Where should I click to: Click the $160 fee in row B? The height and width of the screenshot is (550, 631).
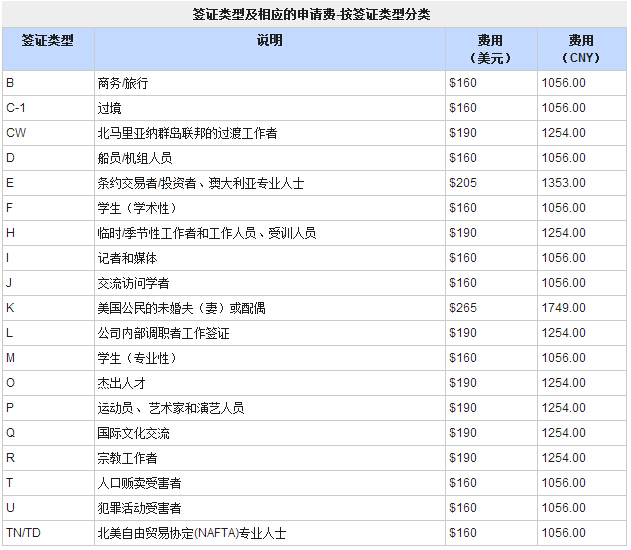click(x=491, y=83)
